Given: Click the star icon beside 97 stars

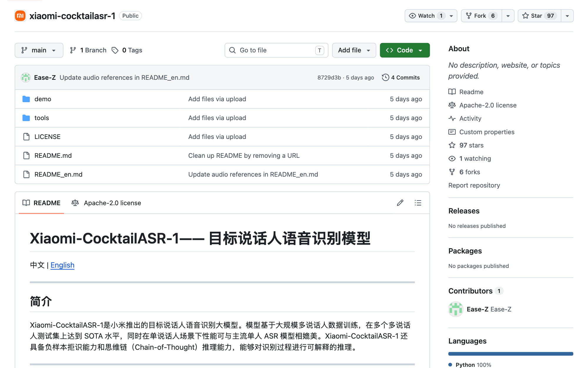Looking at the screenshot, I should [x=452, y=145].
